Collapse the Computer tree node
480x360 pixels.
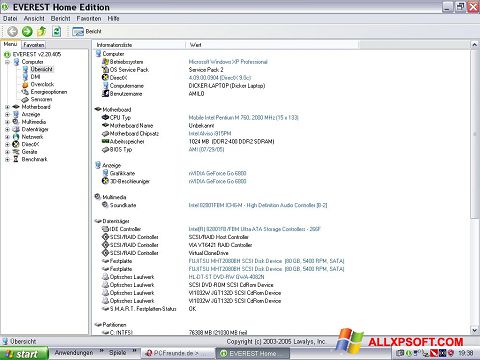click(x=7, y=62)
